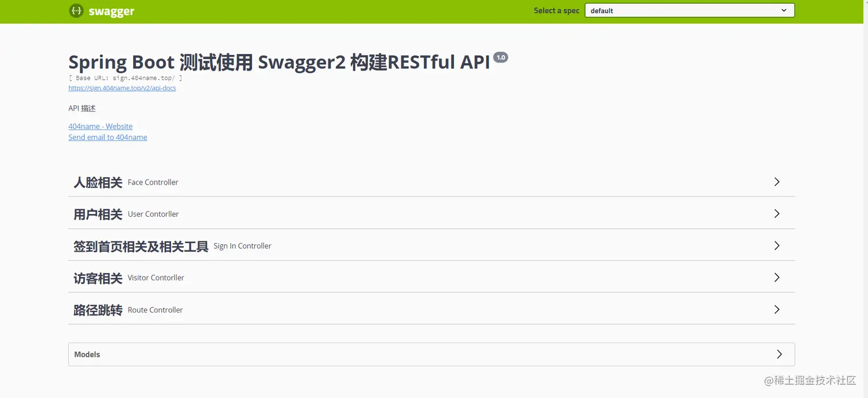
Task: Expand the User Contorller section chevron
Action: [x=777, y=213]
